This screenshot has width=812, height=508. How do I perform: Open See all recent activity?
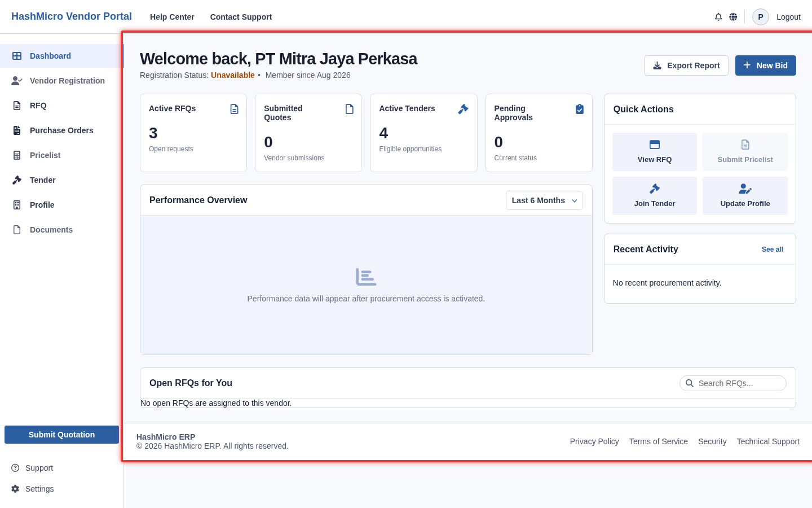pyautogui.click(x=773, y=249)
